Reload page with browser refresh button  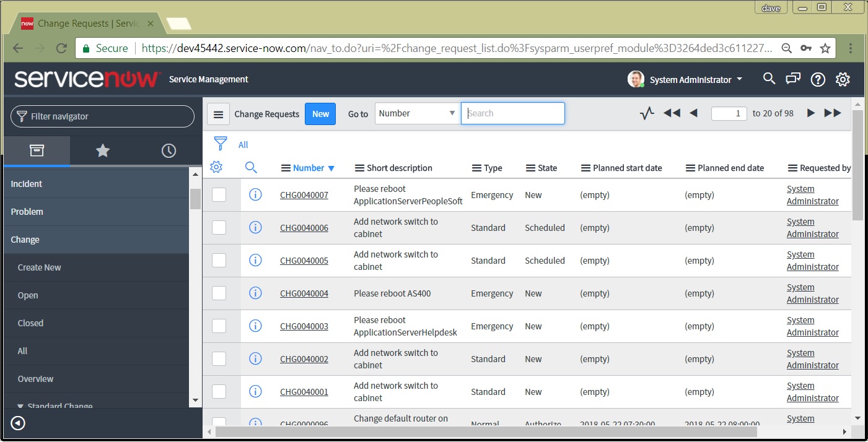[61, 48]
